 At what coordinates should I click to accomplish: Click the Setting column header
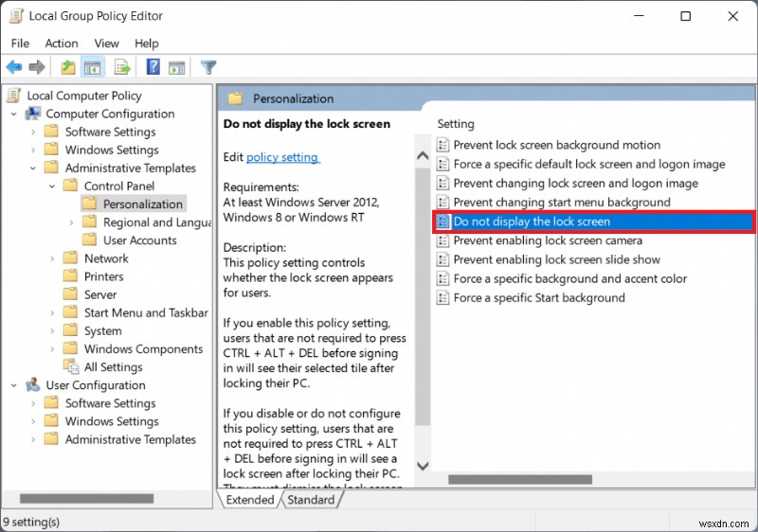[x=456, y=124]
